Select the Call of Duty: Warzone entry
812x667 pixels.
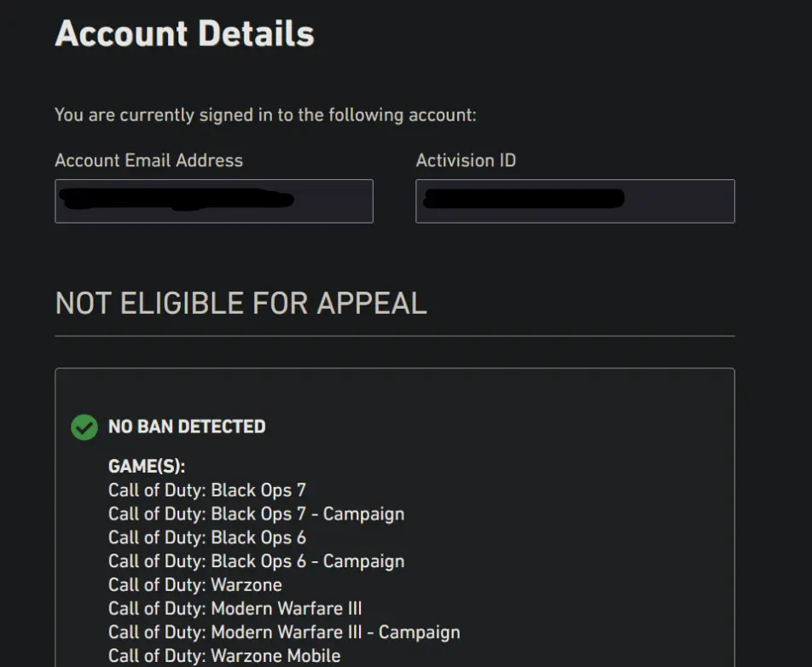pos(194,585)
